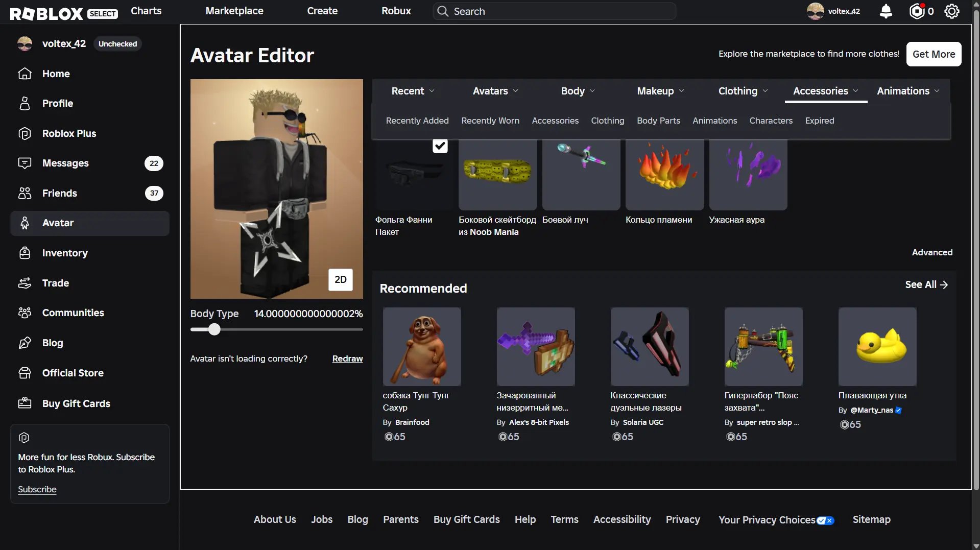Click the search magnifier icon
This screenshot has height=550, width=980.
click(x=443, y=11)
